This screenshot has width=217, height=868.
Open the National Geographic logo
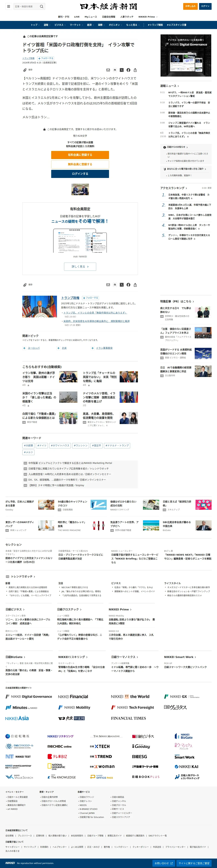[x=56, y=767]
